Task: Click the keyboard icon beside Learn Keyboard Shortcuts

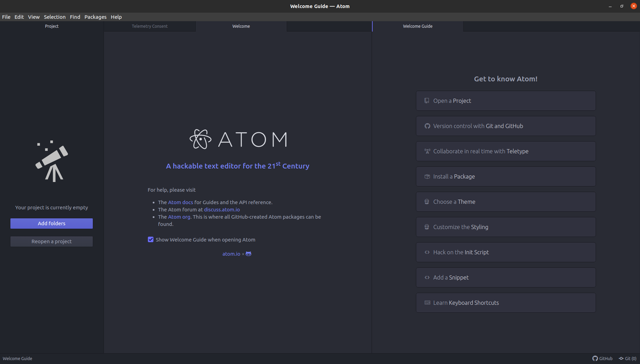Action: [427, 303]
